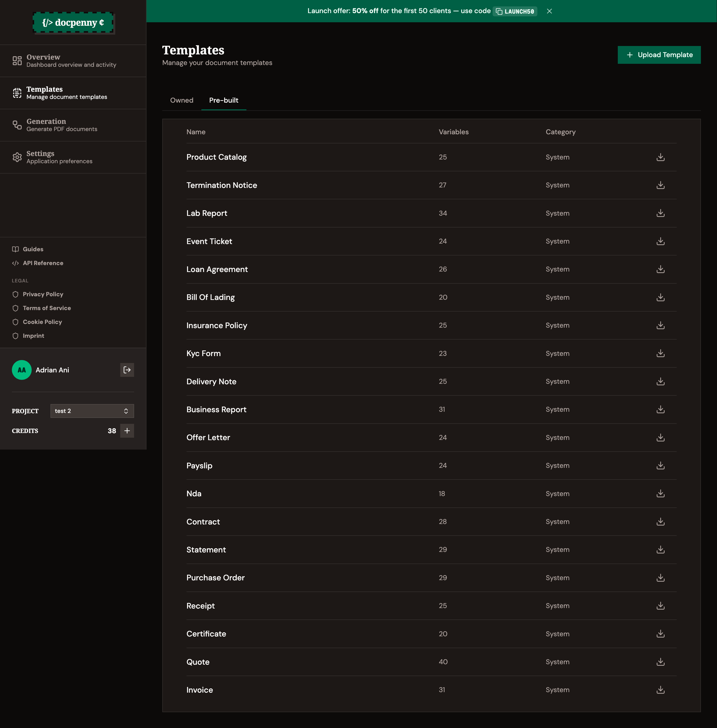The width and height of the screenshot is (717, 728).
Task: Open Generation in the sidebar
Action: tap(73, 125)
